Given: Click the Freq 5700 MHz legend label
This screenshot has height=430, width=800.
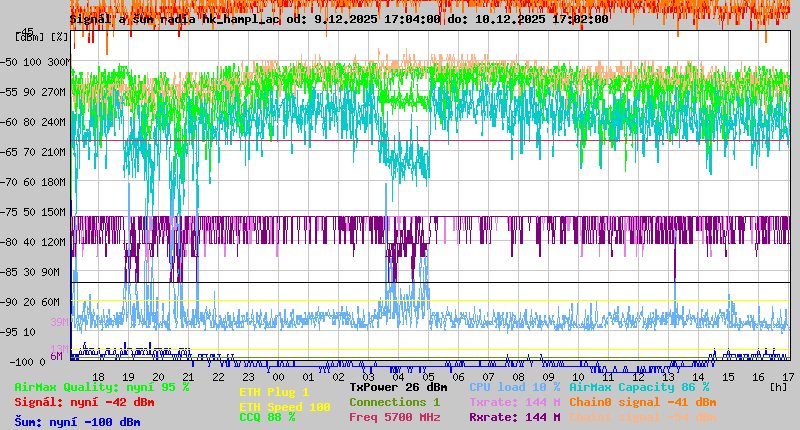Looking at the screenshot, I should click(394, 417).
